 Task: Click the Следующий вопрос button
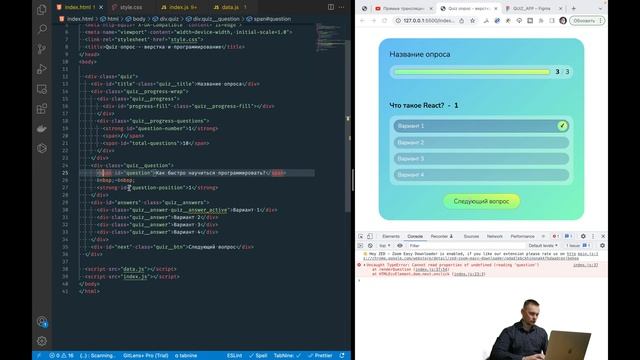click(x=482, y=201)
